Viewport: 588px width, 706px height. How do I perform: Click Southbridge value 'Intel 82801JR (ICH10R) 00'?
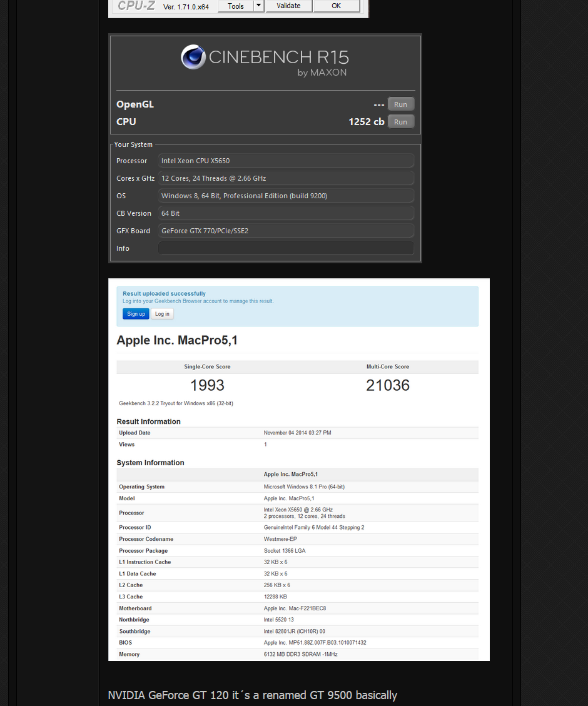(295, 631)
